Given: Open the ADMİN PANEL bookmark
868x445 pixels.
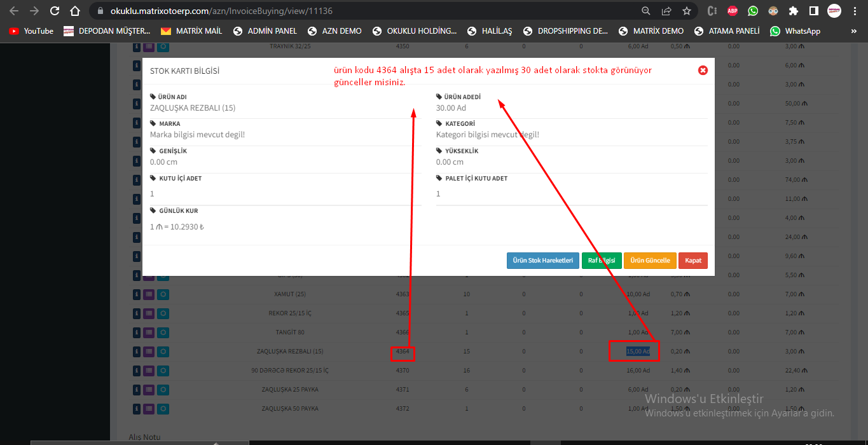Looking at the screenshot, I should pos(265,31).
